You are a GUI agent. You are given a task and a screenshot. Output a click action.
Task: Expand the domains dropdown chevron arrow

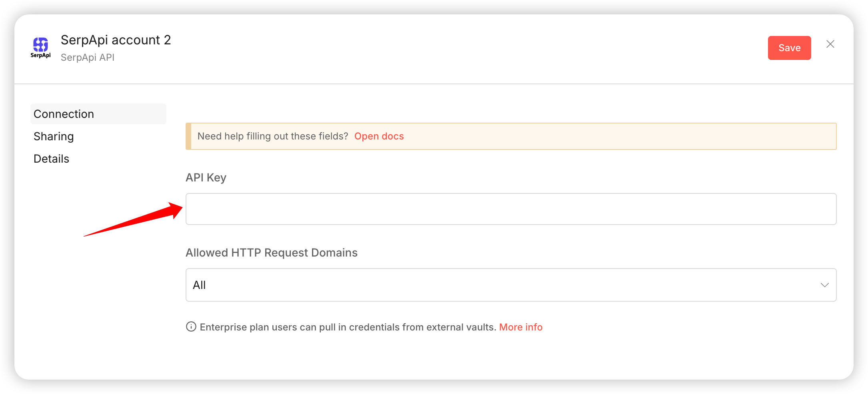click(824, 285)
